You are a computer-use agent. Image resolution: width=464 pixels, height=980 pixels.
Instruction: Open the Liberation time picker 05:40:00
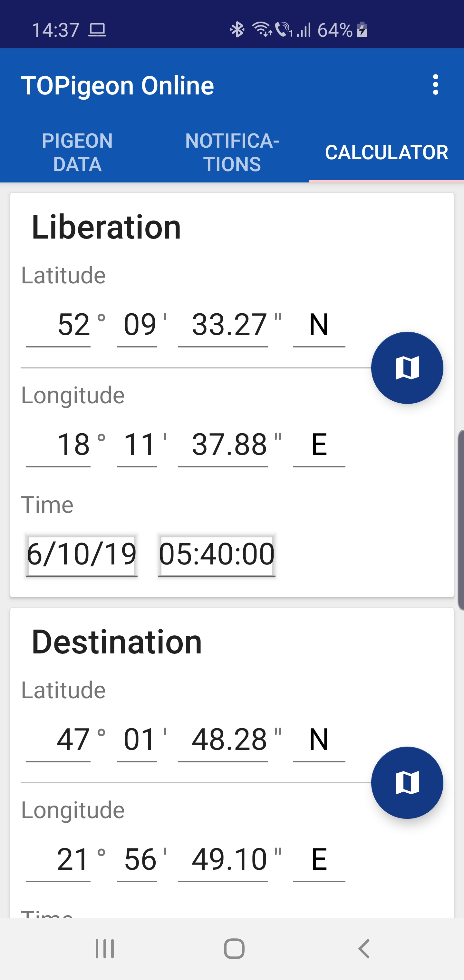(217, 555)
